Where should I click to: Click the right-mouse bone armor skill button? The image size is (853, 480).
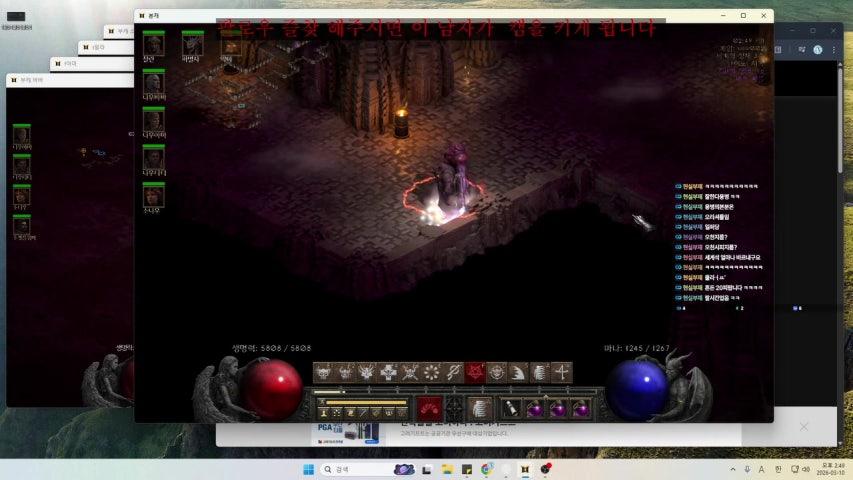tap(479, 408)
